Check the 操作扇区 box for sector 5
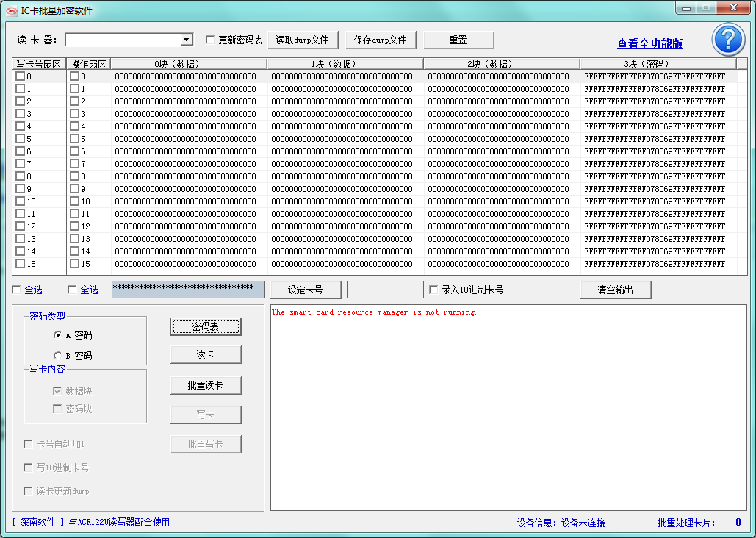Viewport: 756px width, 538px height. [74, 139]
